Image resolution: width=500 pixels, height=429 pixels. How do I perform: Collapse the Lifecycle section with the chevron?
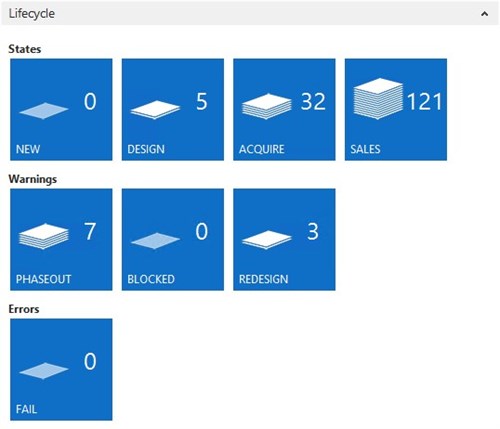(x=484, y=14)
